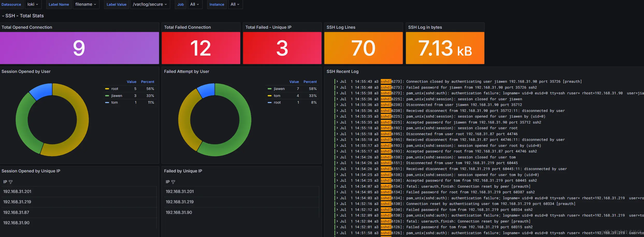The height and width of the screenshot is (237, 644).
Task: Click the red Total Failed Connection value 12
Action: pos(201,48)
